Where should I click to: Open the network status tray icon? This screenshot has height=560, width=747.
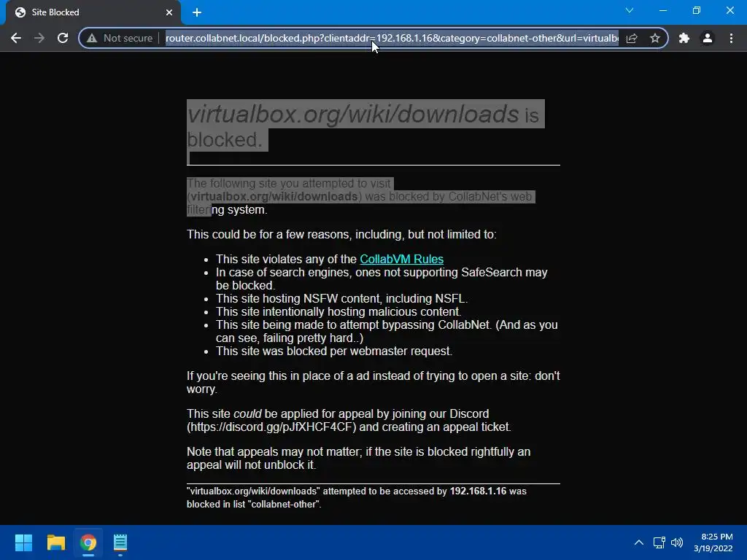point(659,542)
